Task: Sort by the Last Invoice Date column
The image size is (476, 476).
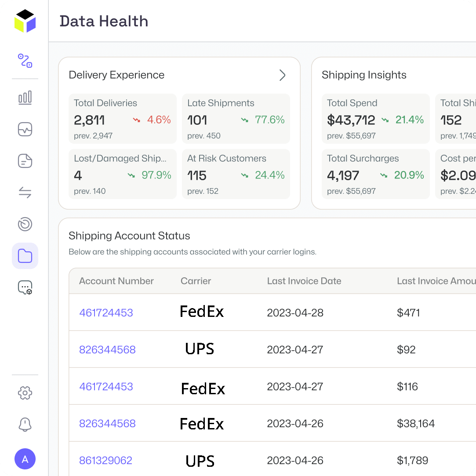Action: pyautogui.click(x=304, y=281)
